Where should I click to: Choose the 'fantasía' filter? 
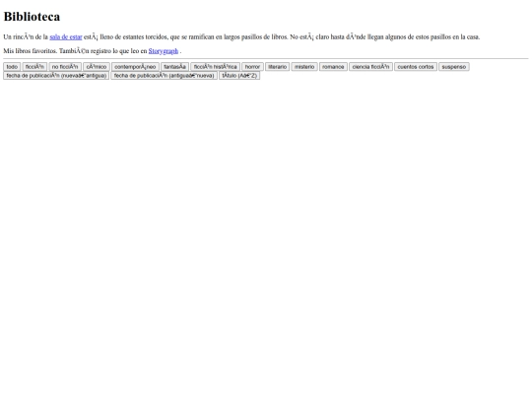click(174, 67)
